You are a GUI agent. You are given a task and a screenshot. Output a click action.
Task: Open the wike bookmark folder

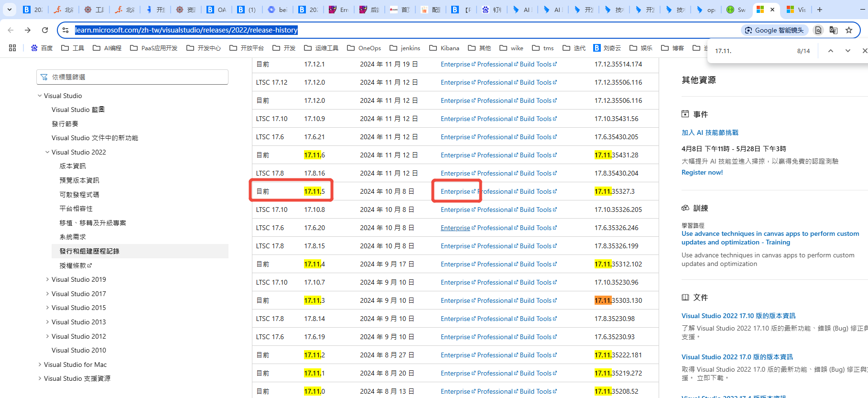point(511,48)
